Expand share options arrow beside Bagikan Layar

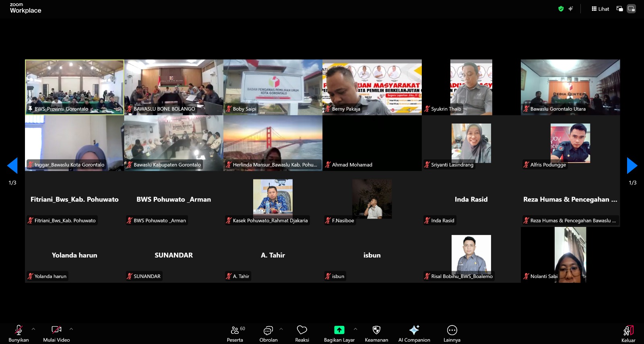(355, 329)
